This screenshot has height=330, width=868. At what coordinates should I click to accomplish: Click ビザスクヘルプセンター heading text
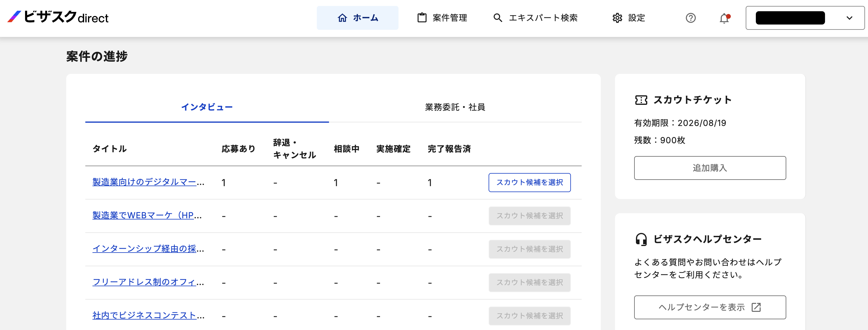pos(707,239)
